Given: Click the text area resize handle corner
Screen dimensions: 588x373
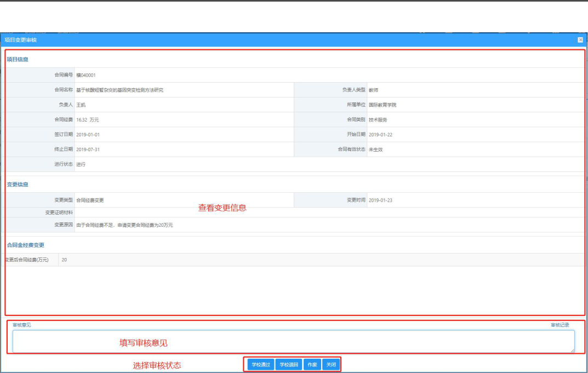Looking at the screenshot, I should click(572, 351).
